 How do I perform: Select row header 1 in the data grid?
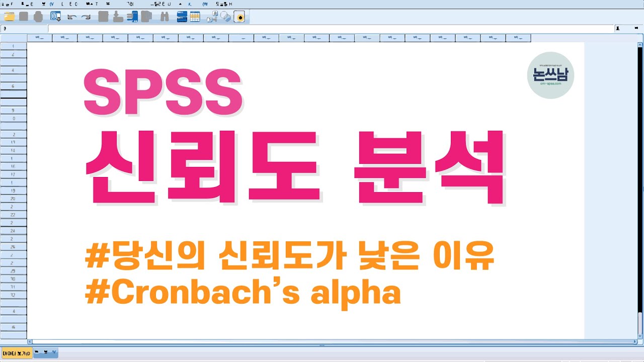click(14, 46)
